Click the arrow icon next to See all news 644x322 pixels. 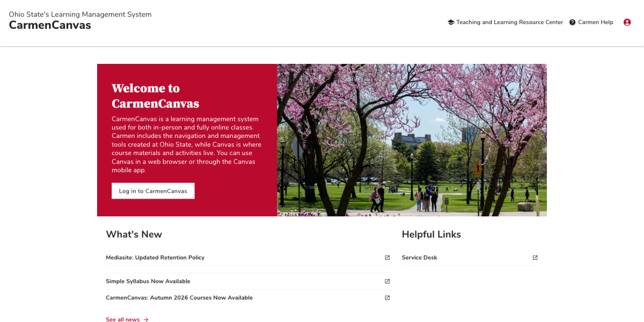[x=146, y=320]
